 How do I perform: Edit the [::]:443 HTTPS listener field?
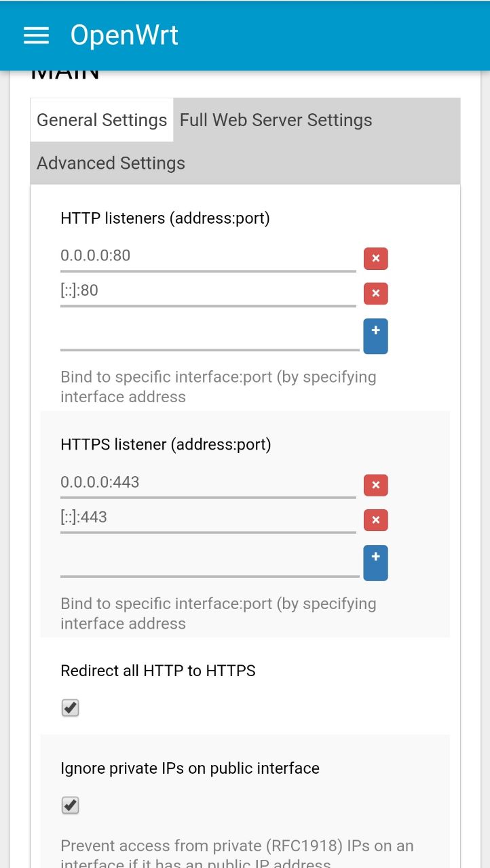pos(208,518)
